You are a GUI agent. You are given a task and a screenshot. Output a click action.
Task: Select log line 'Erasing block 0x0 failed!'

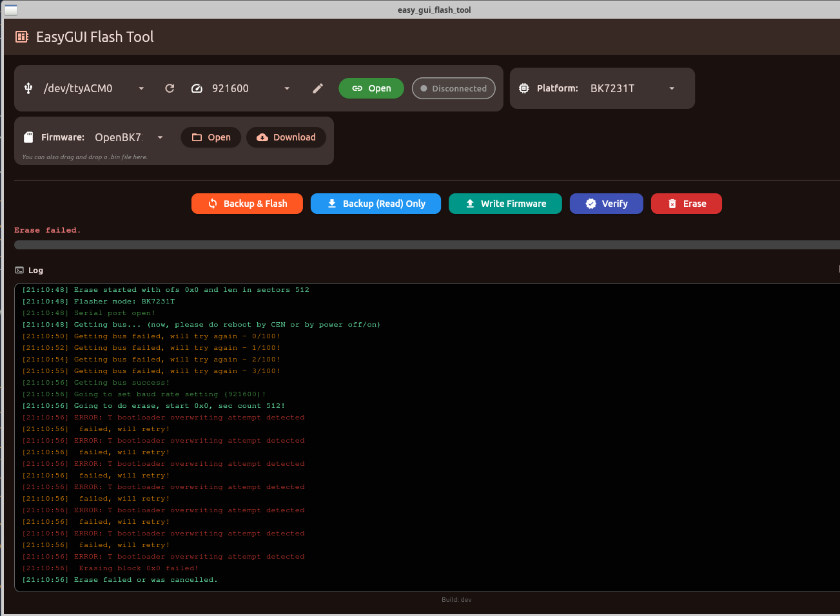[110, 568]
